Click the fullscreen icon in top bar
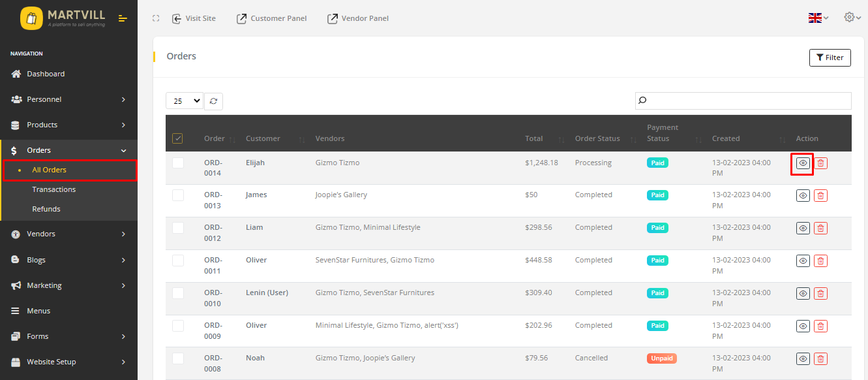The height and width of the screenshot is (380, 868). (156, 18)
